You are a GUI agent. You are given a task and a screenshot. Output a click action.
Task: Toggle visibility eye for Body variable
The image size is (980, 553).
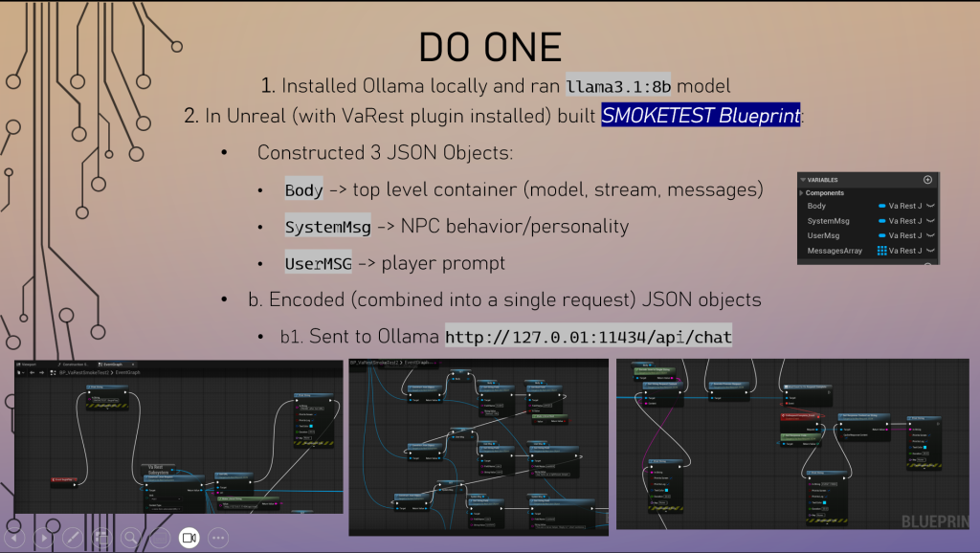929,206
